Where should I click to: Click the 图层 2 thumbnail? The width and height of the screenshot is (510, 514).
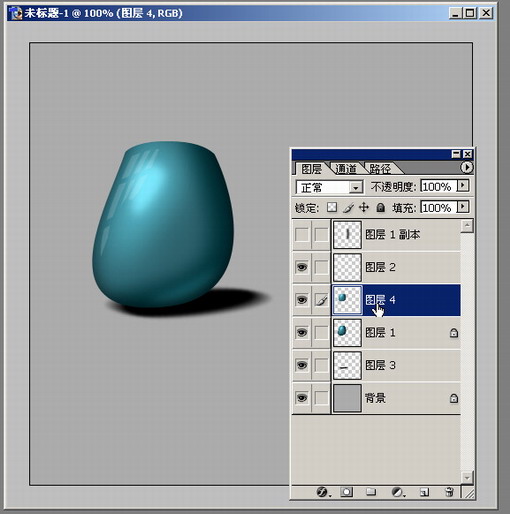click(x=347, y=267)
